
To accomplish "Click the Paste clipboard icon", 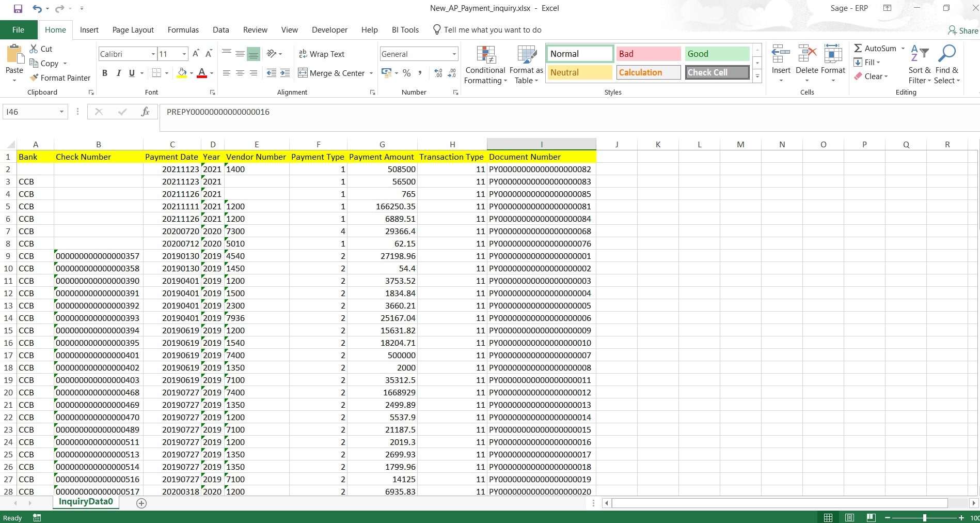I will pyautogui.click(x=14, y=54).
